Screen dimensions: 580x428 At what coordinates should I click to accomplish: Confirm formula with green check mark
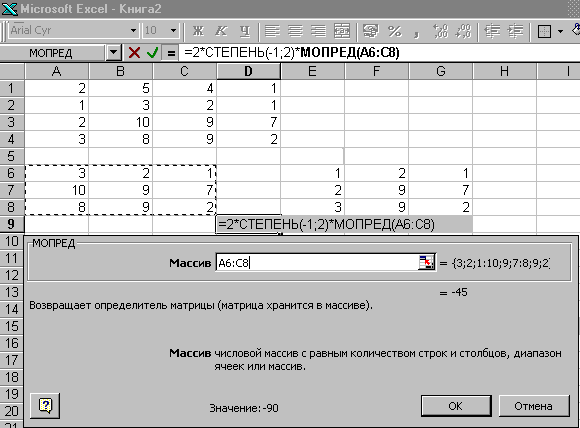[152, 53]
